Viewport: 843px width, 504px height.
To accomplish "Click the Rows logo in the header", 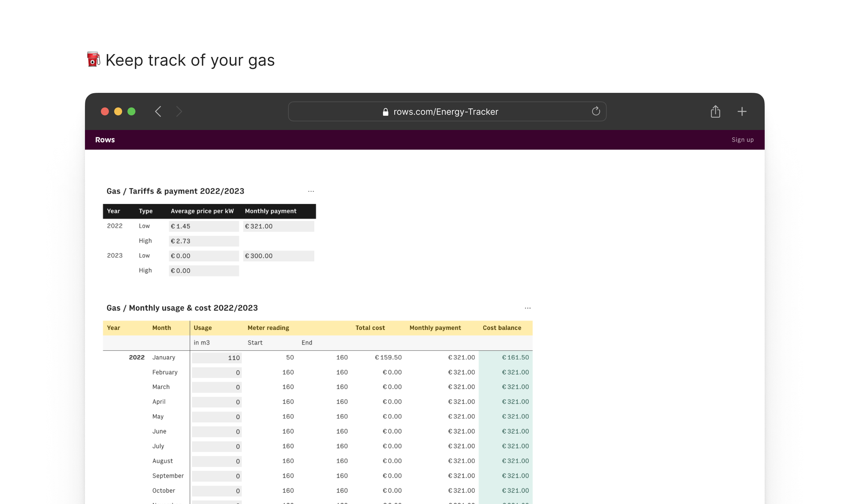I will click(105, 140).
